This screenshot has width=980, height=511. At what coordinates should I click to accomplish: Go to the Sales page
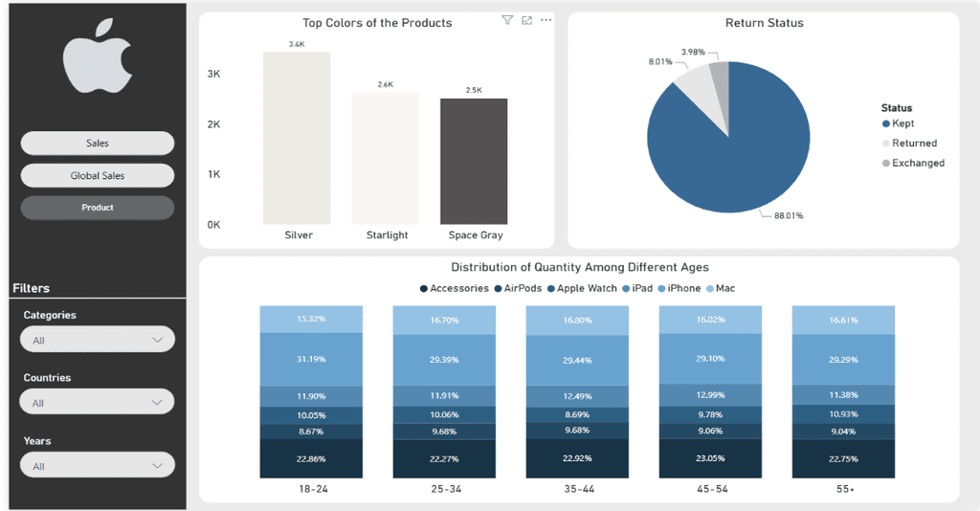pyautogui.click(x=98, y=143)
